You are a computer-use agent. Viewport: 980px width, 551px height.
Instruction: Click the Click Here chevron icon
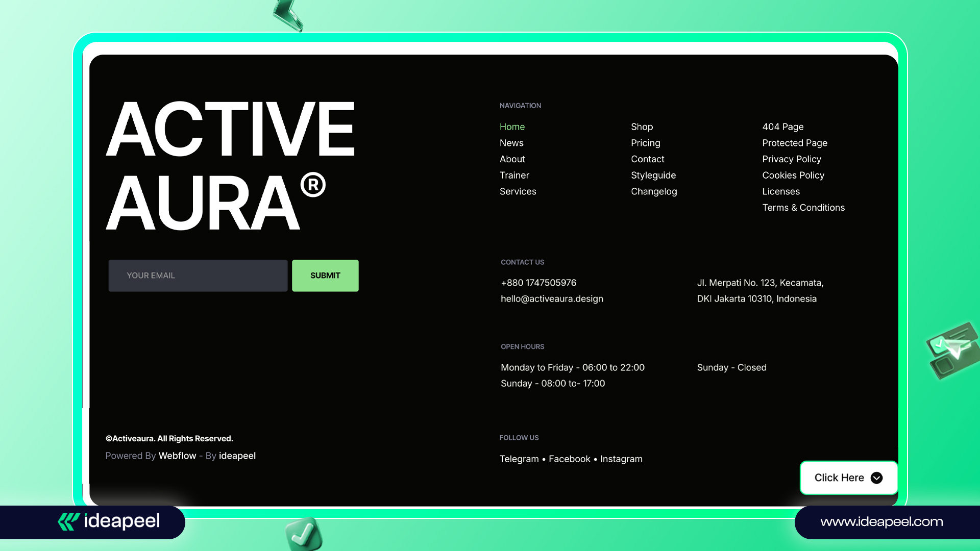[x=876, y=478]
